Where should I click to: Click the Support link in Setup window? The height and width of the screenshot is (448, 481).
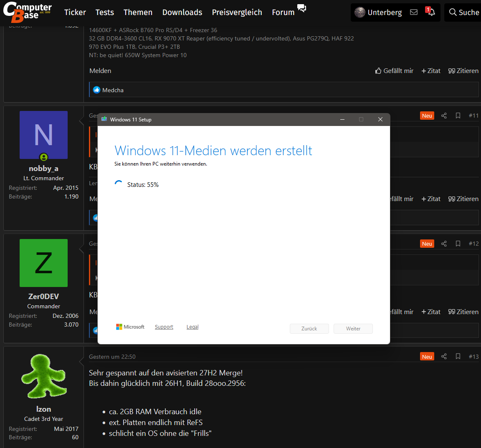coord(164,327)
